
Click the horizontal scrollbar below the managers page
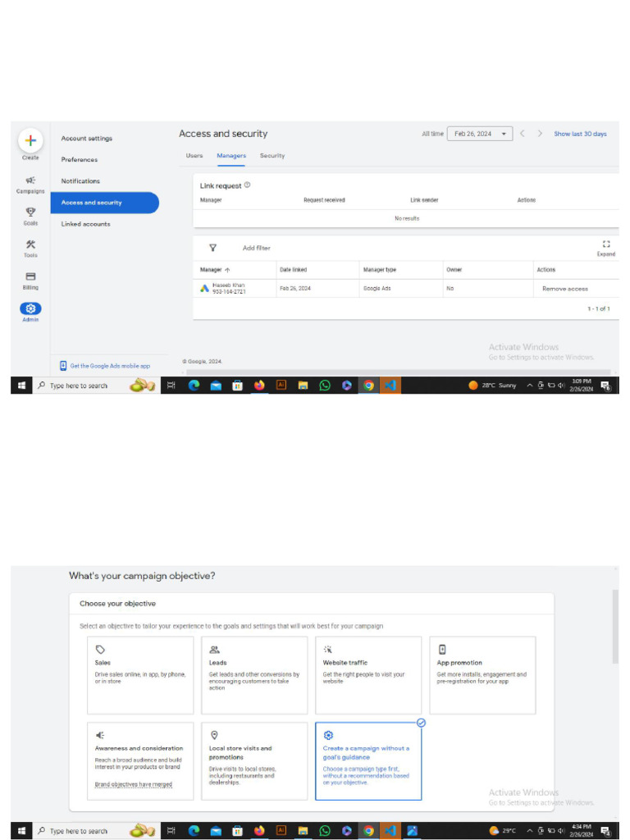click(x=398, y=372)
